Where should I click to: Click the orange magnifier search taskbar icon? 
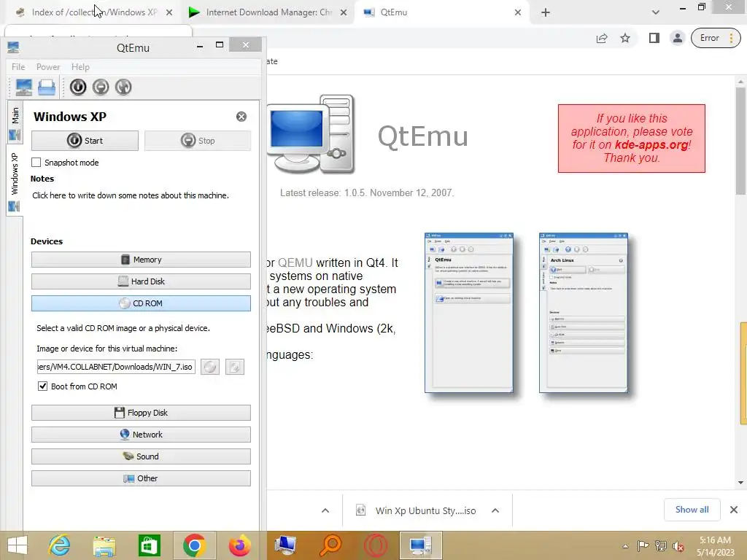[330, 545]
